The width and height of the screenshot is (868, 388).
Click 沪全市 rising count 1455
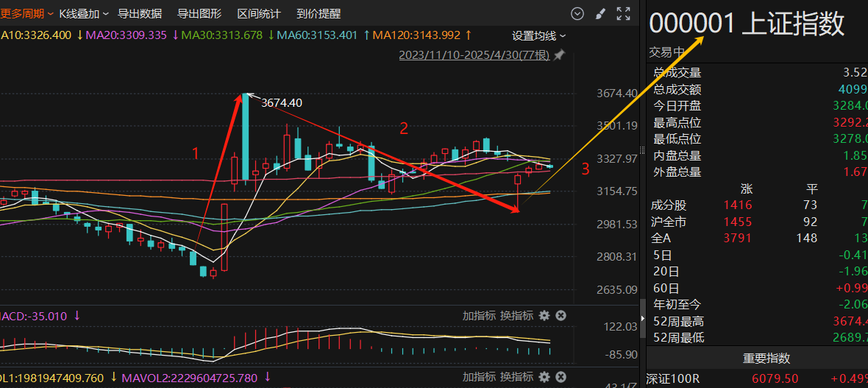pyautogui.click(x=738, y=222)
